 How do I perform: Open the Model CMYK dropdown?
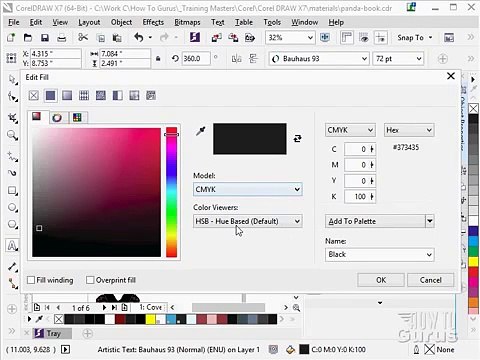click(248, 189)
